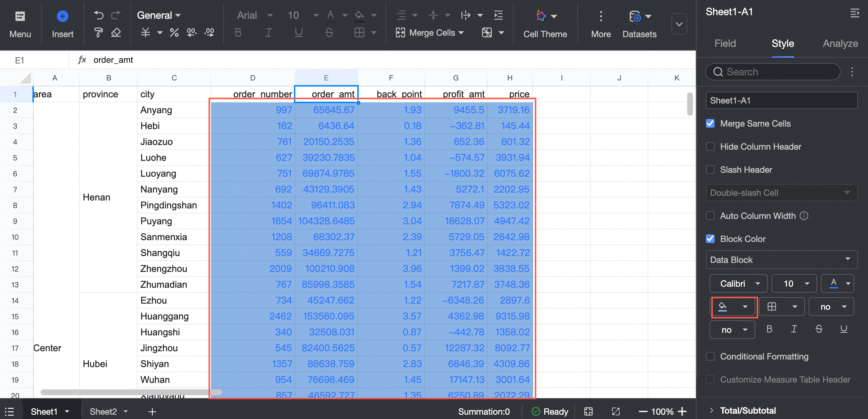868x419 pixels.
Task: Click the indent icon
Action: [498, 15]
